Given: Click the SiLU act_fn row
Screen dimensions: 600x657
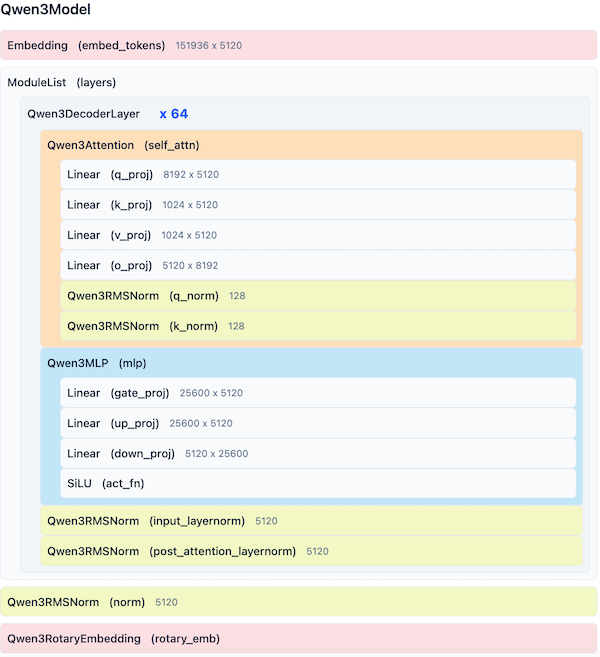Looking at the screenshot, I should 317,483.
